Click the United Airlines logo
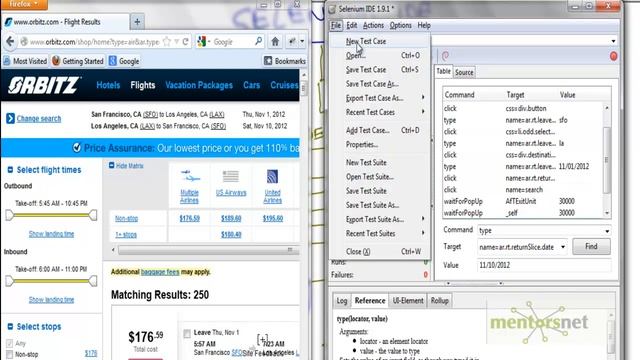The height and width of the screenshot is (360, 640). [272, 177]
